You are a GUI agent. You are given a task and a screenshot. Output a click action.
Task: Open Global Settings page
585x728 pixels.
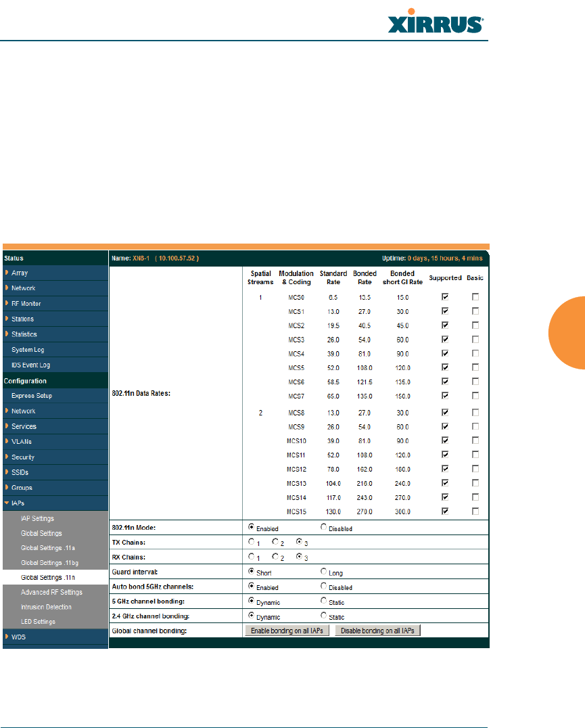(41, 533)
